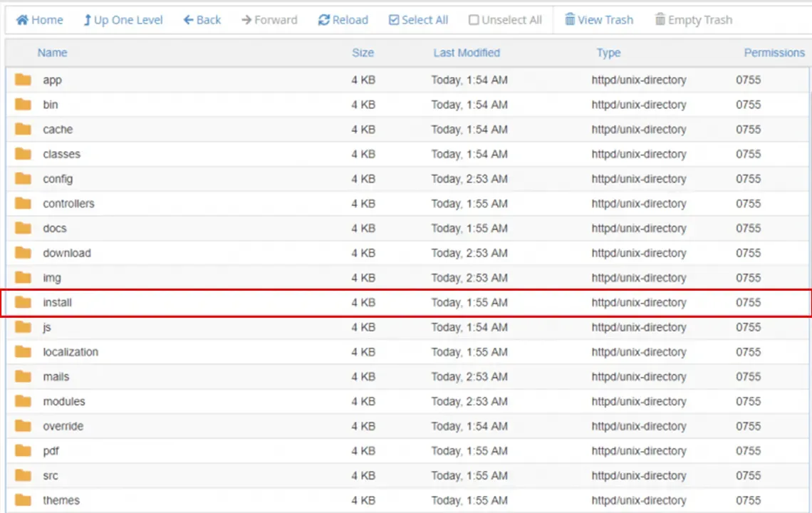812x513 pixels.
Task: Click the override folder name
Action: point(63,426)
